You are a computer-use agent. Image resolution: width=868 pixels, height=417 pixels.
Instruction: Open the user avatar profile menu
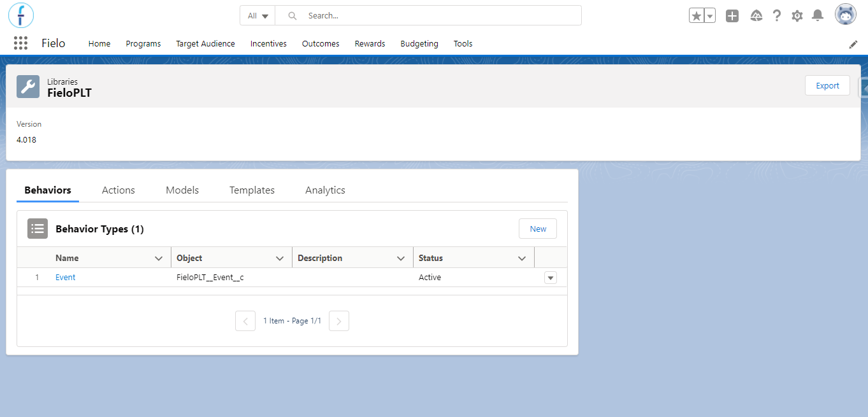(x=846, y=15)
